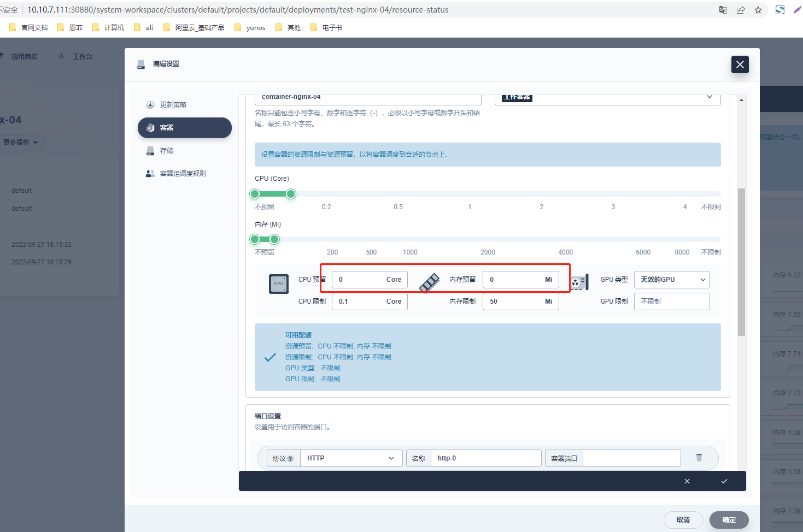Screen dimensions: 803x532
Task: Open the 无效的GPU type dropdown
Action: (671, 279)
